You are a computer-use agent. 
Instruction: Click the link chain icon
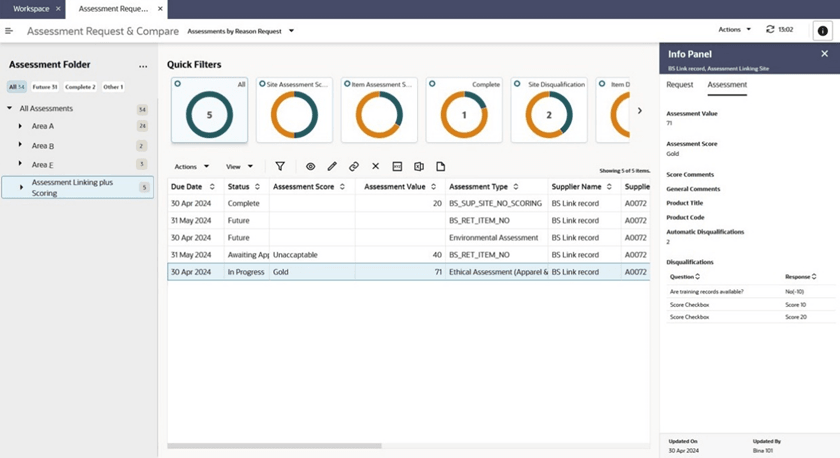pyautogui.click(x=354, y=167)
